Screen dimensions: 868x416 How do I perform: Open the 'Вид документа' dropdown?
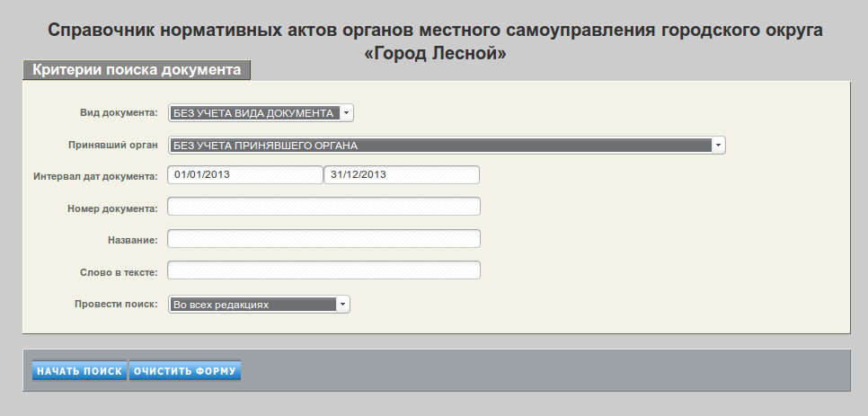point(261,113)
